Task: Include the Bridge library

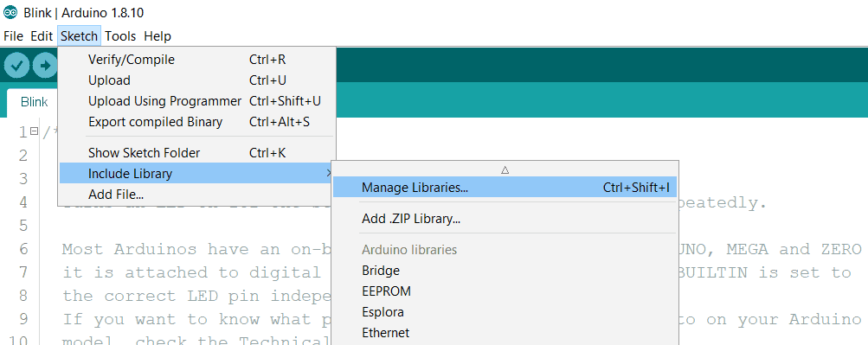Action: (x=505, y=271)
